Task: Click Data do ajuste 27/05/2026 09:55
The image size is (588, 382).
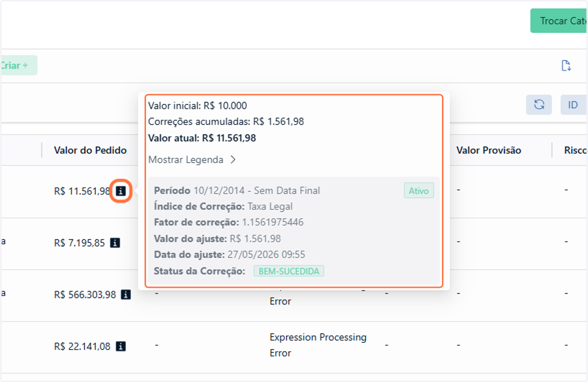Action: (x=229, y=255)
